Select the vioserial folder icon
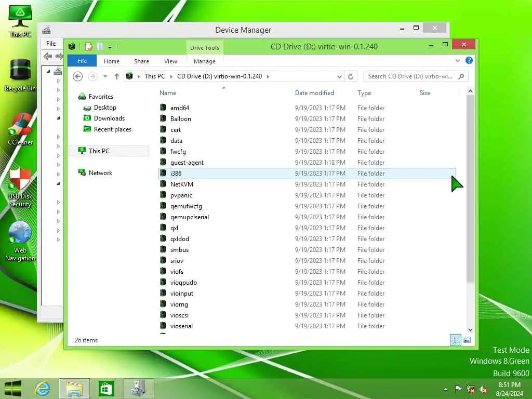The height and width of the screenshot is (399, 532). tap(163, 326)
